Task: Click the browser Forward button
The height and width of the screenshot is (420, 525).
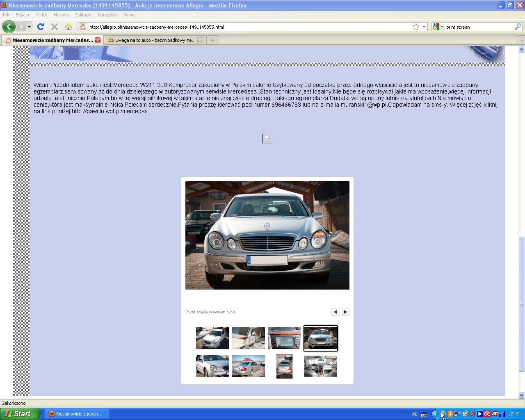Action: point(21,27)
